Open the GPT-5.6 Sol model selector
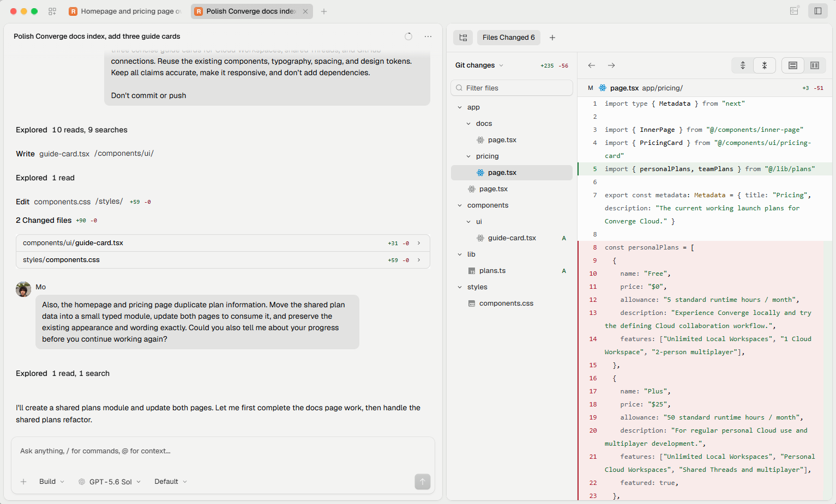The width and height of the screenshot is (836, 504). pyautogui.click(x=110, y=482)
